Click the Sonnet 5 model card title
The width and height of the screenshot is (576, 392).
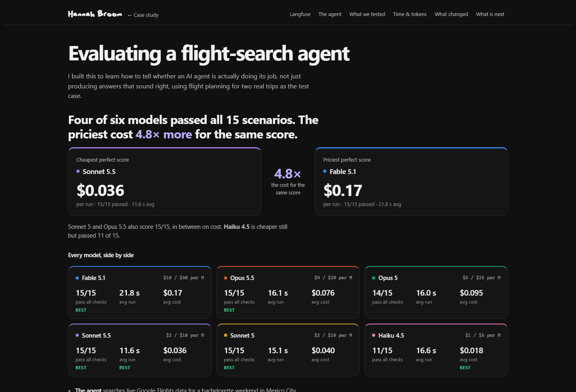[x=242, y=336]
